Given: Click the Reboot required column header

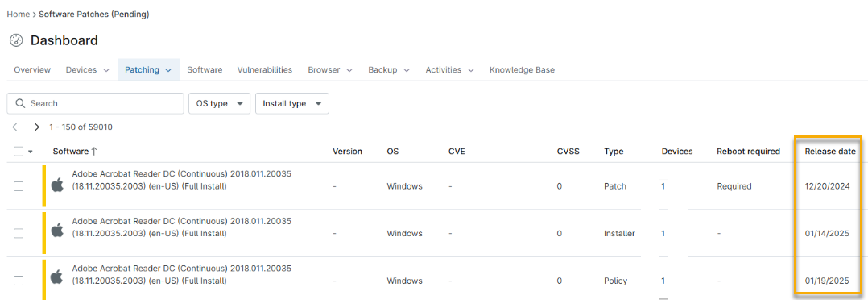Looking at the screenshot, I should [x=749, y=152].
